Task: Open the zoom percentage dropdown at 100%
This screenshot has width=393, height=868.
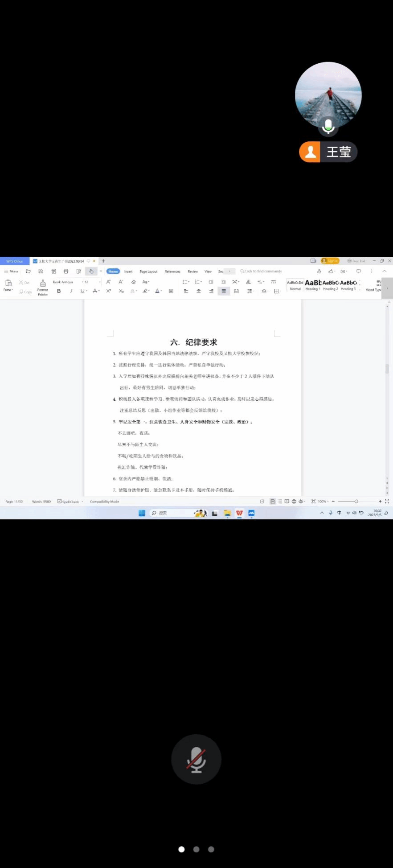Action: [x=323, y=502]
